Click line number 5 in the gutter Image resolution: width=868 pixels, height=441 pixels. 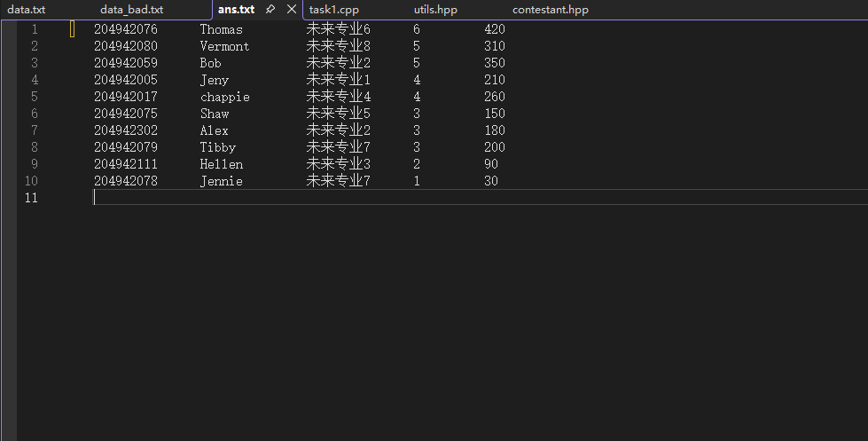35,97
